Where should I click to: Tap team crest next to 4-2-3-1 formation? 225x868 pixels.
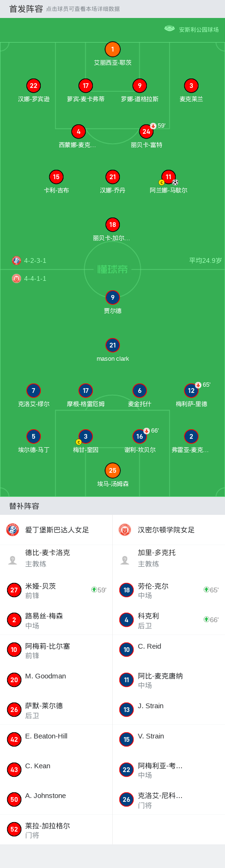pos(17,260)
